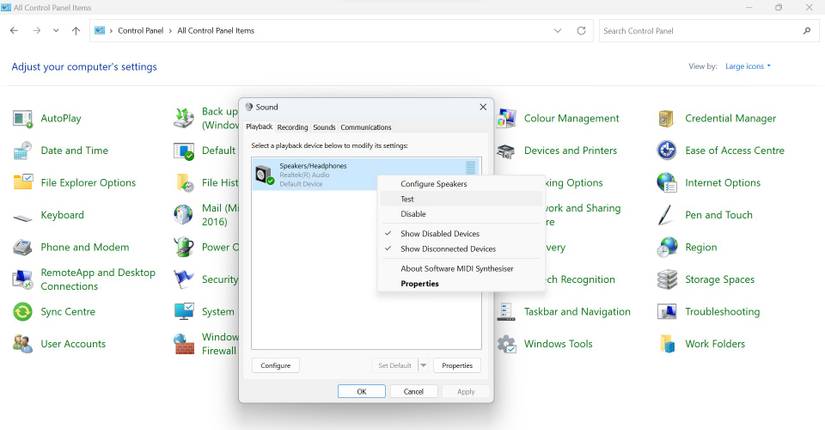
Task: Open the User Accounts icon
Action: pyautogui.click(x=23, y=344)
